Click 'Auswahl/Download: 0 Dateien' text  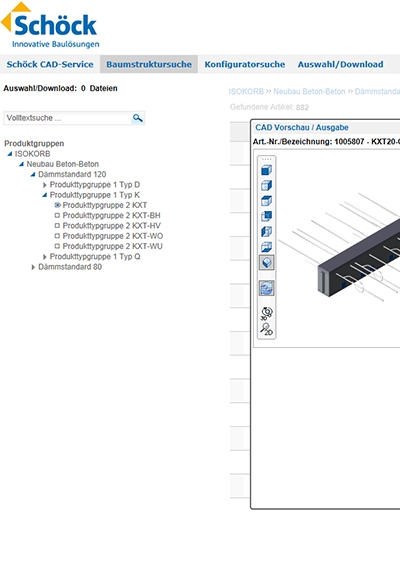(60, 88)
